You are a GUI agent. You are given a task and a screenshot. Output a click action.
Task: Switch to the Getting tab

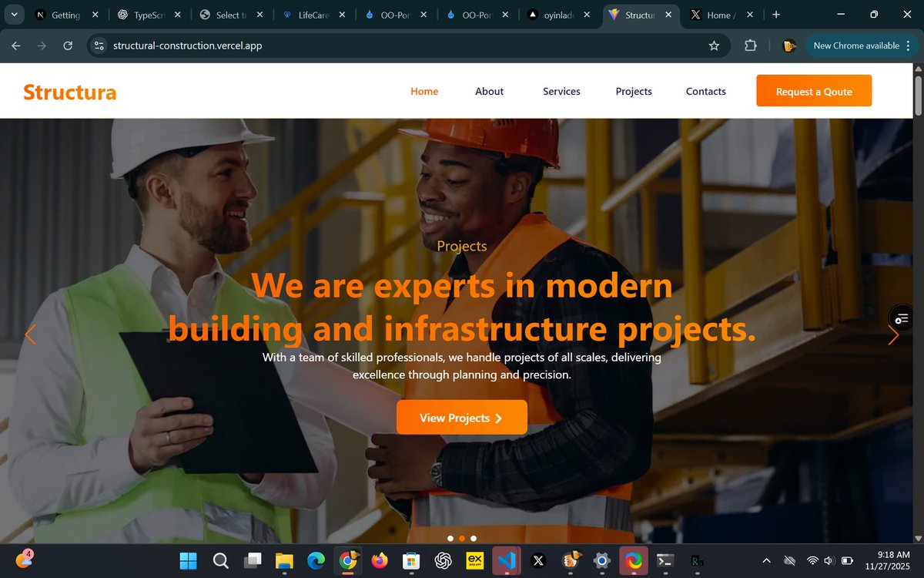[x=65, y=15]
